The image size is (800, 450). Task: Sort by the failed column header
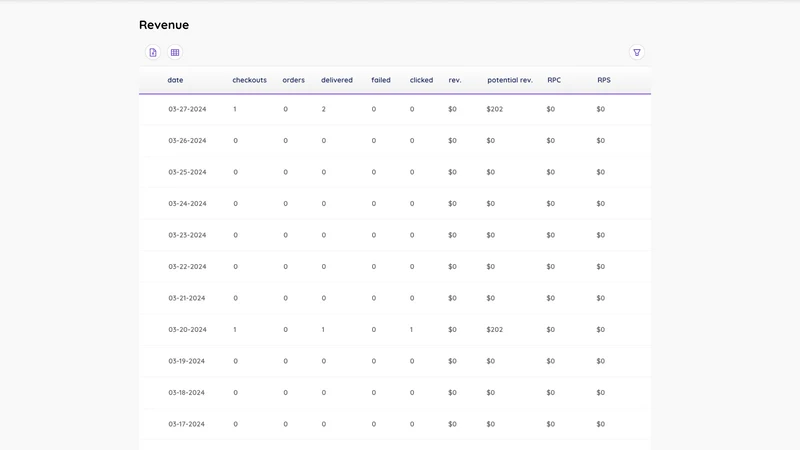(x=381, y=80)
